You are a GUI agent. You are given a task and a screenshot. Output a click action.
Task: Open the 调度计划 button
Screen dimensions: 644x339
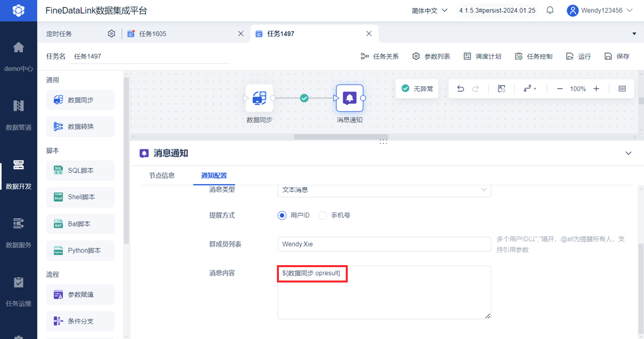[482, 56]
